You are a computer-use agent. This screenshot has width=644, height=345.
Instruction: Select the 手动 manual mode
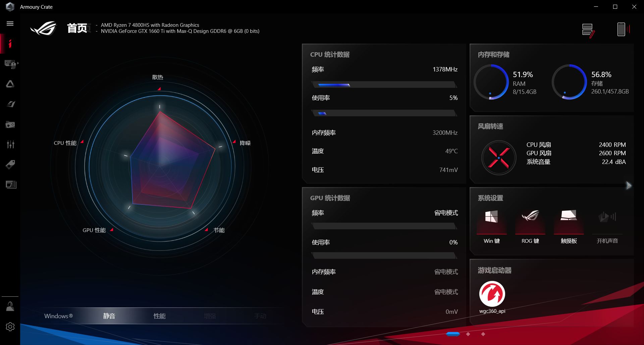click(x=260, y=316)
